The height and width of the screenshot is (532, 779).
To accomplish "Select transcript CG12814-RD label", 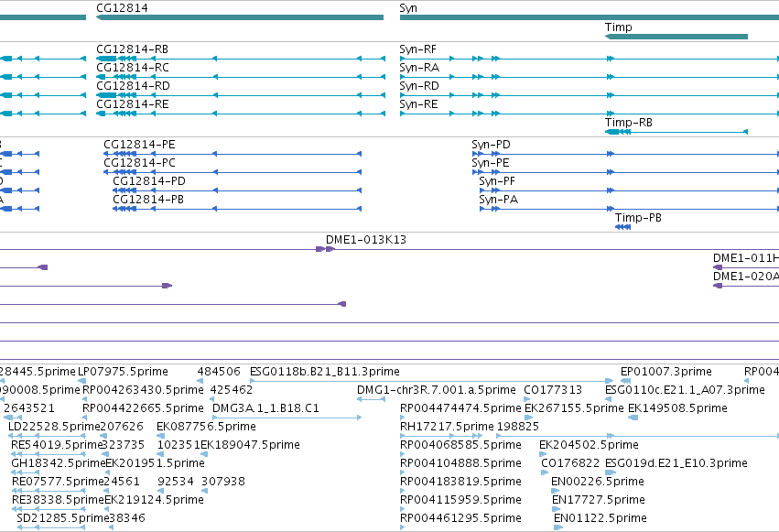I will tap(133, 86).
